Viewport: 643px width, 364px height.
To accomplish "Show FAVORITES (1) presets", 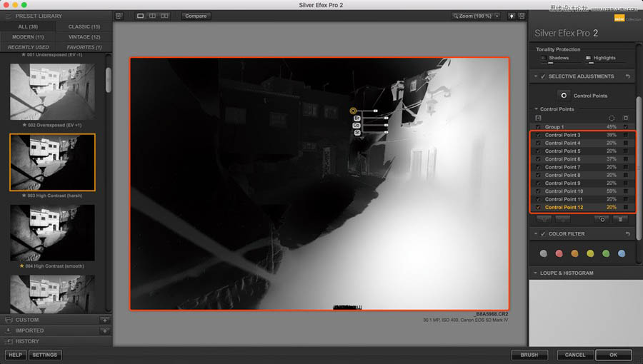I will 84,47.
